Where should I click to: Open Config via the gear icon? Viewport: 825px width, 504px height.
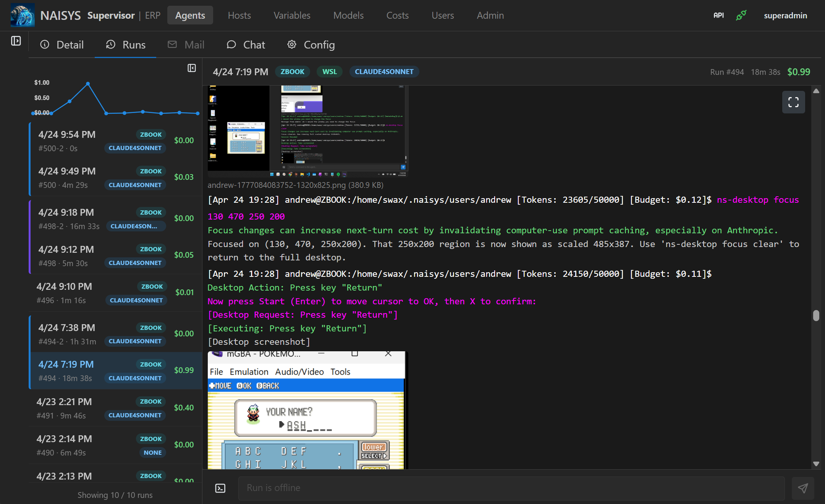click(x=292, y=45)
